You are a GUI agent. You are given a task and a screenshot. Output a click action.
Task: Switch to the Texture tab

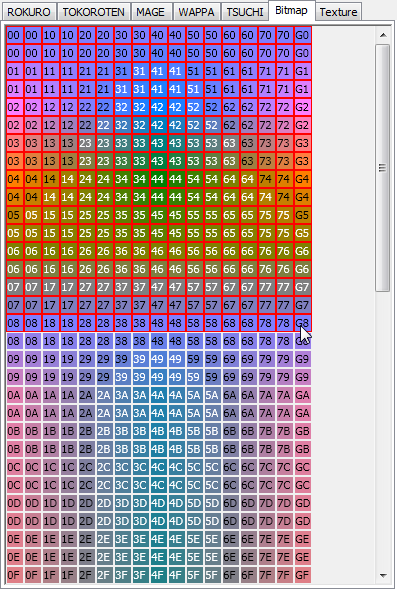click(x=338, y=12)
